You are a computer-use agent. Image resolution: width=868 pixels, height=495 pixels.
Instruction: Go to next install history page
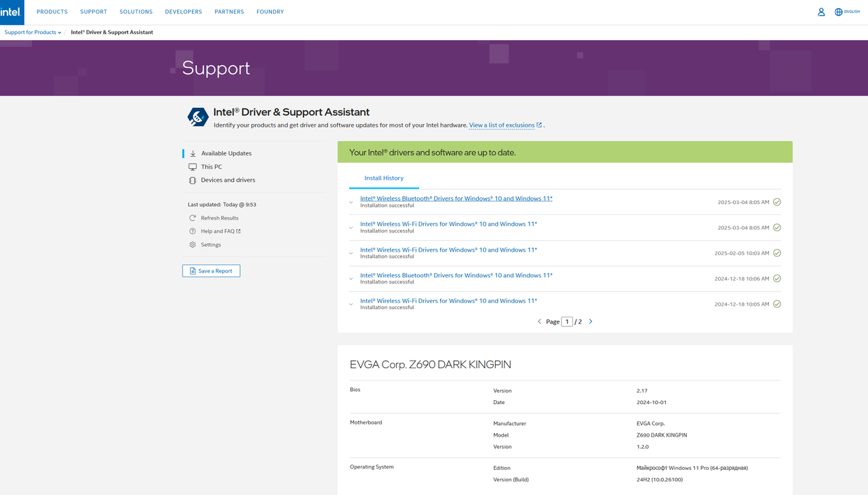(x=591, y=321)
